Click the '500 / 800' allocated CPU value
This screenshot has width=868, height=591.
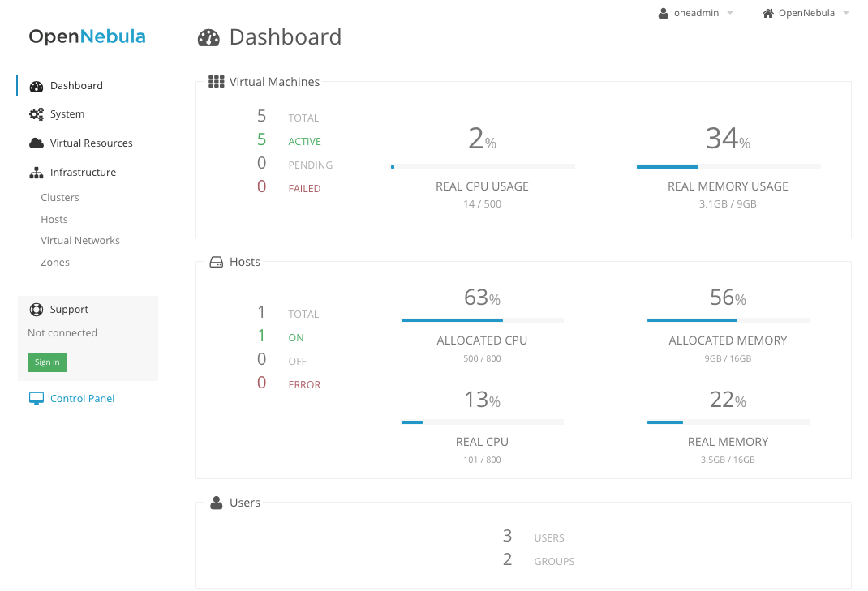coord(482,358)
